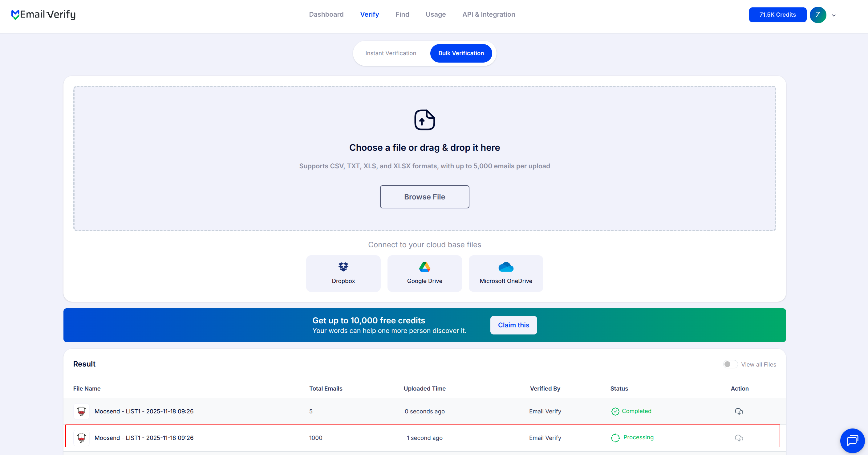
Task: Click the '0 seconds ago' upload time
Action: [x=424, y=412]
